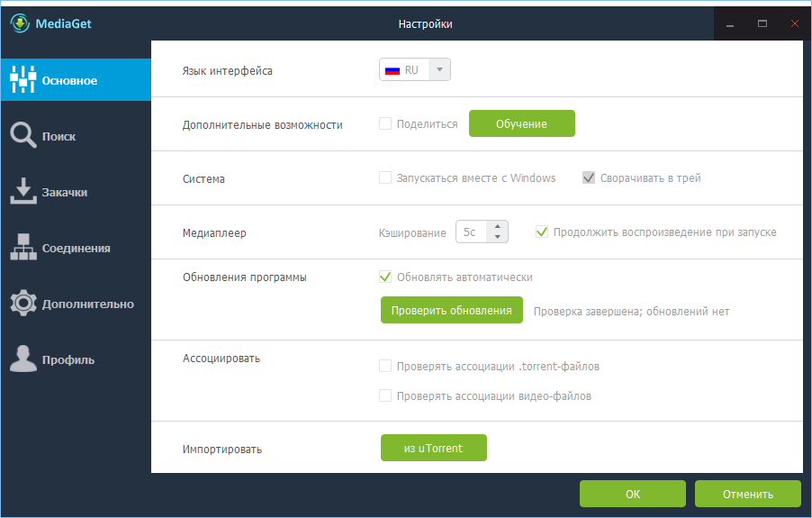Screen dimensions: 812x518
Task: Close the settings window
Action: 794,23
